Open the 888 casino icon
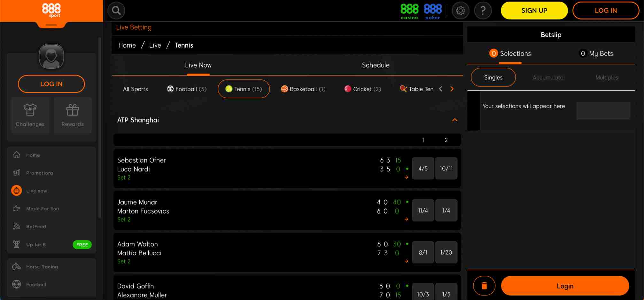 (x=409, y=10)
